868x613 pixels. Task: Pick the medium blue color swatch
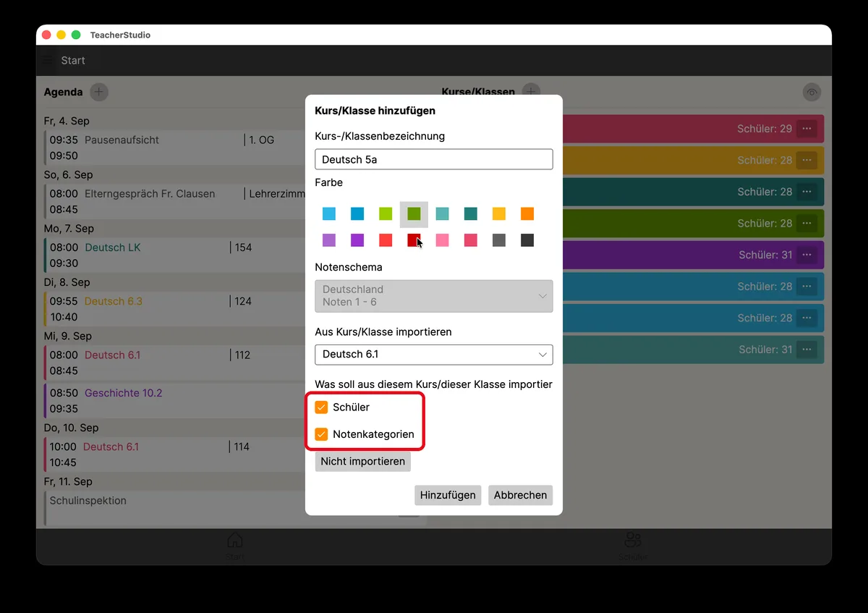[x=357, y=214]
